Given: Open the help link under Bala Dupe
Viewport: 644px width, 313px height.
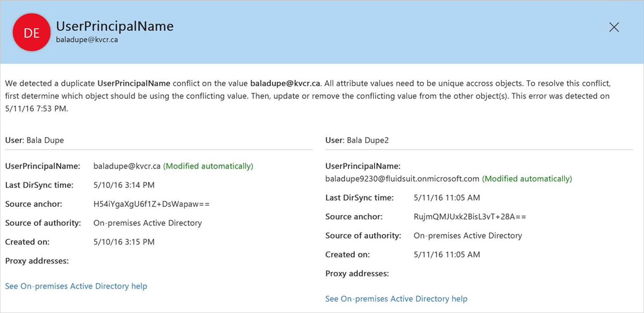Looking at the screenshot, I should [76, 286].
